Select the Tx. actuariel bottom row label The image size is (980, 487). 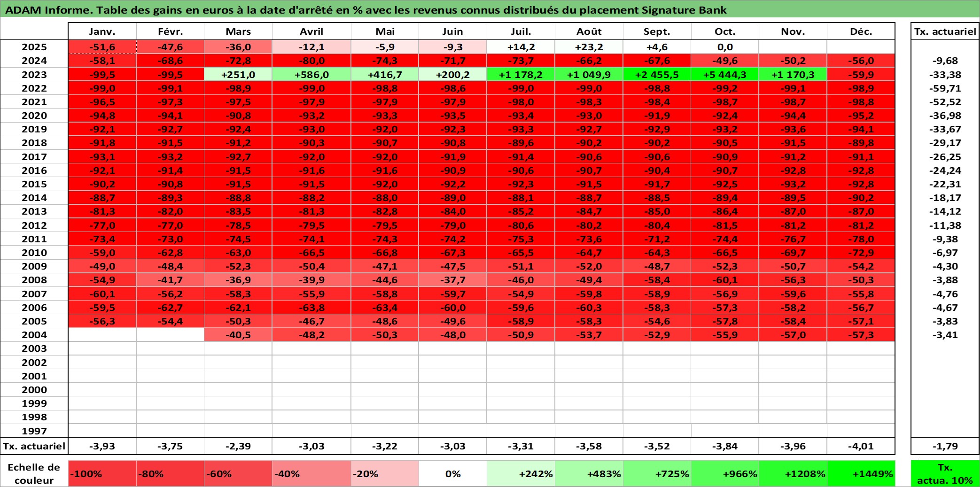[x=34, y=446]
